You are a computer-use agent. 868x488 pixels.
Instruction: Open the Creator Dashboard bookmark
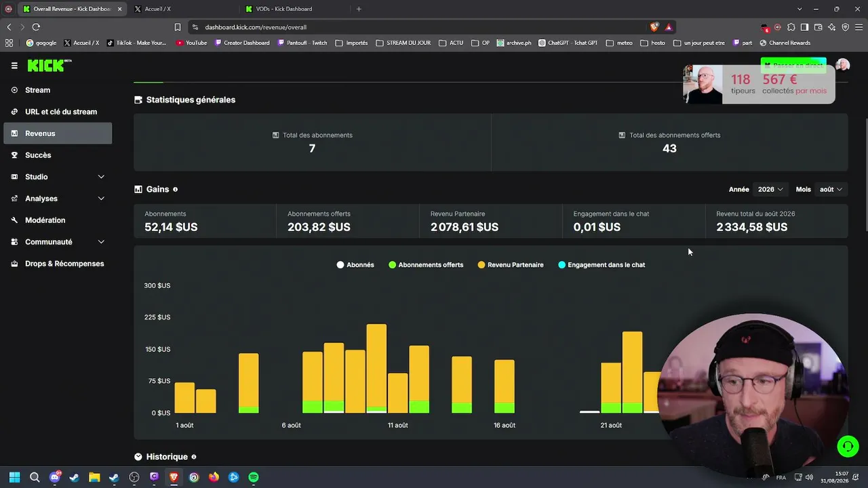pyautogui.click(x=242, y=43)
